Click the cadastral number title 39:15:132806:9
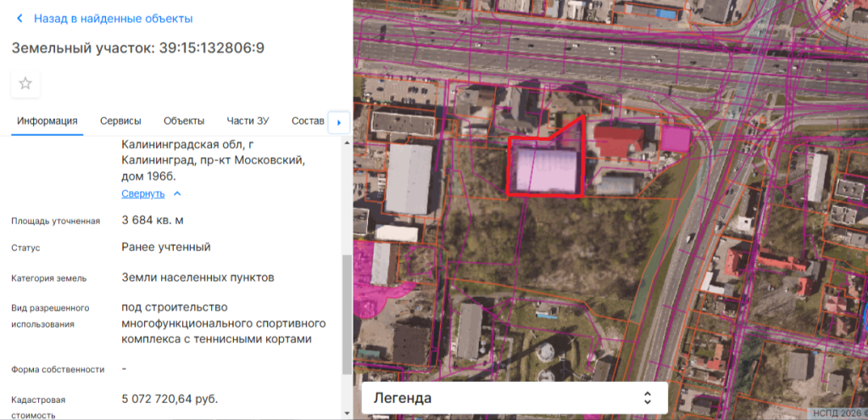Image resolution: width=868 pixels, height=420 pixels. 138,48
